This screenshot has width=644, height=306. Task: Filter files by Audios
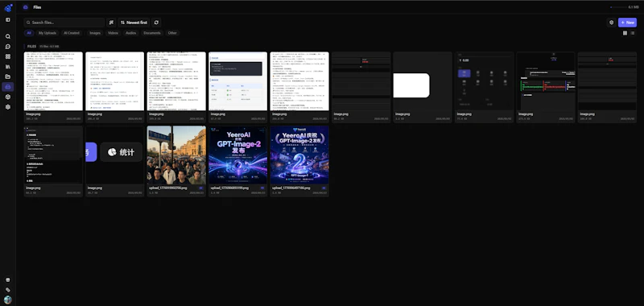pyautogui.click(x=130, y=33)
